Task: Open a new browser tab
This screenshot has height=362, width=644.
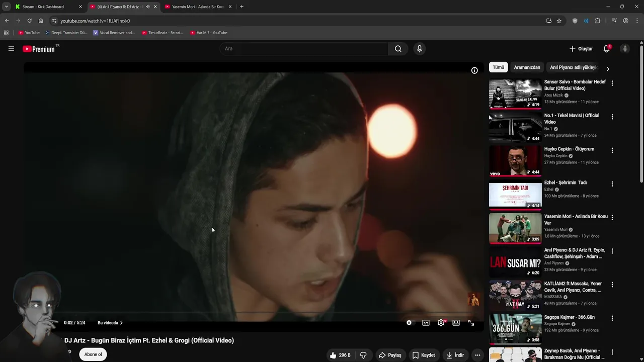Action: click(x=242, y=7)
